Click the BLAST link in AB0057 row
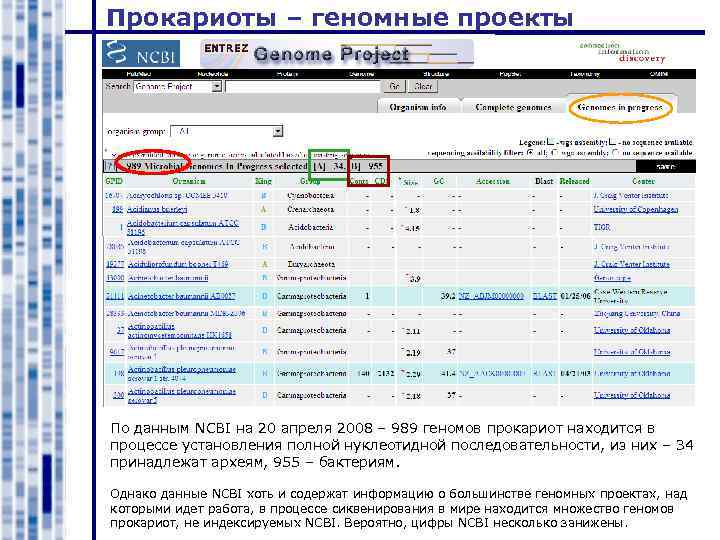The width and height of the screenshot is (720, 540). pyautogui.click(x=545, y=296)
